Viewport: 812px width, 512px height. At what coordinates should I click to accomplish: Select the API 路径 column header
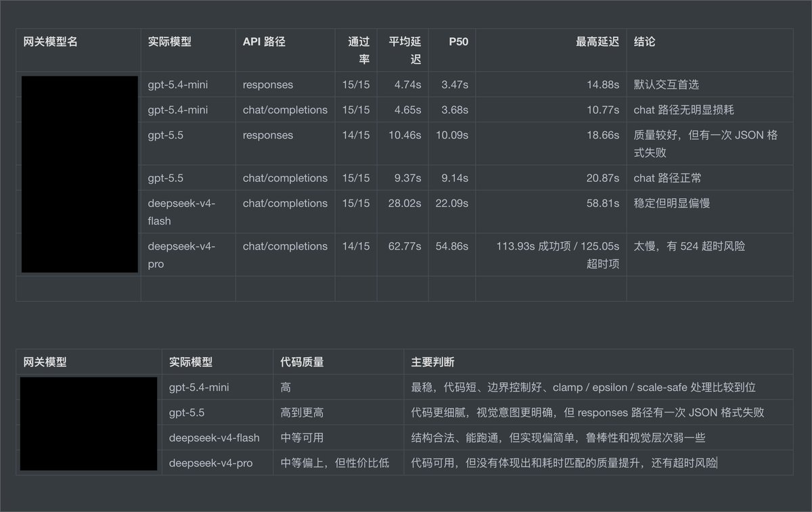[x=264, y=42]
